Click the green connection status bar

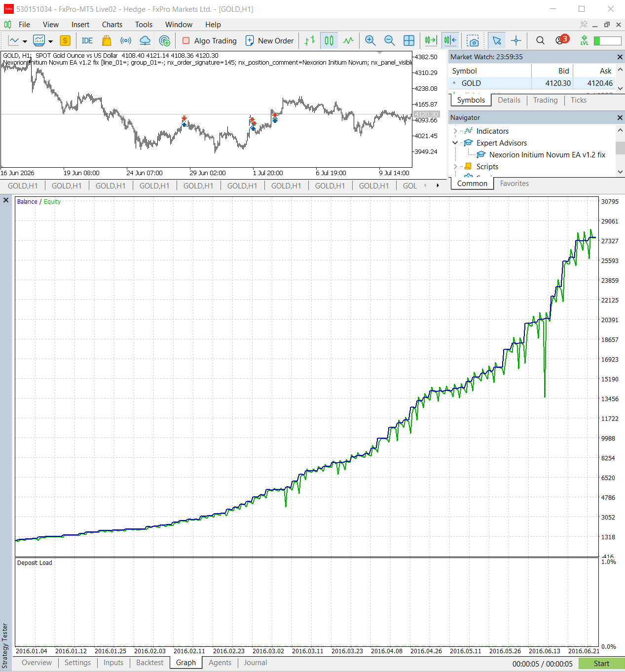(607, 41)
